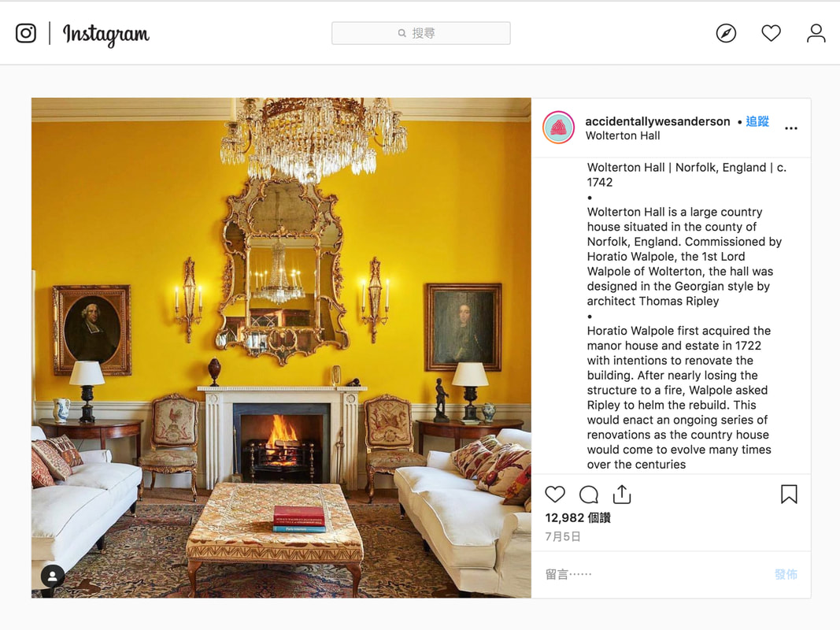The width and height of the screenshot is (840, 630).
Task: Open the Wolterton Hall location link
Action: [x=623, y=136]
